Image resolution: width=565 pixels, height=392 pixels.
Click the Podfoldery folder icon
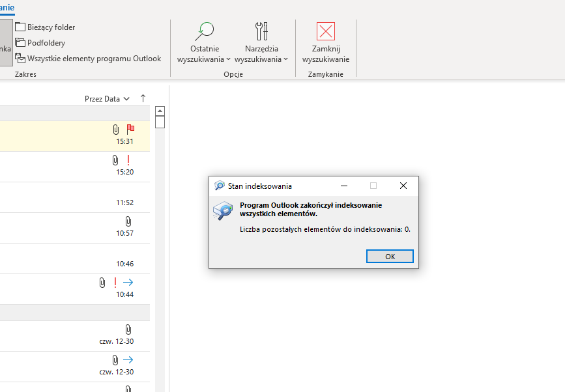[x=20, y=42]
